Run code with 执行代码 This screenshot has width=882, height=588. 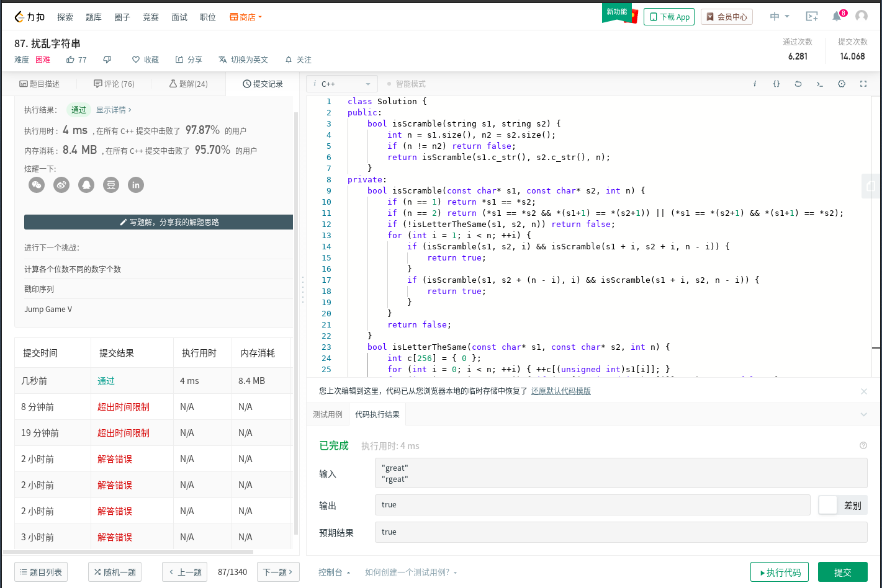780,572
